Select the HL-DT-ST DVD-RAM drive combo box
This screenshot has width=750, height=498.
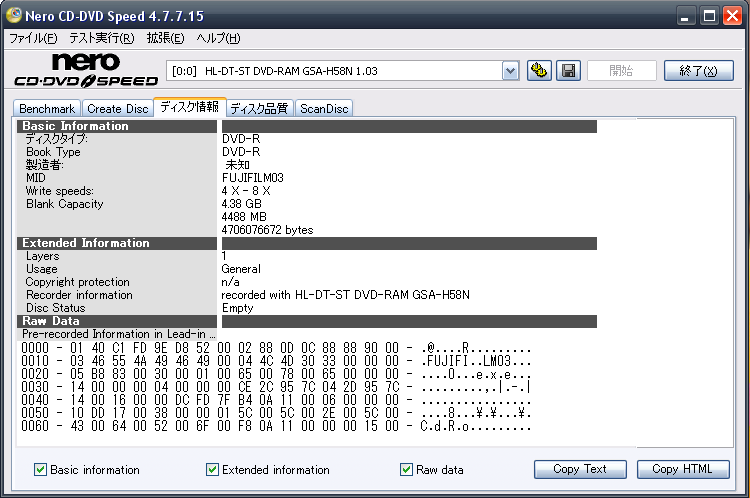[342, 71]
